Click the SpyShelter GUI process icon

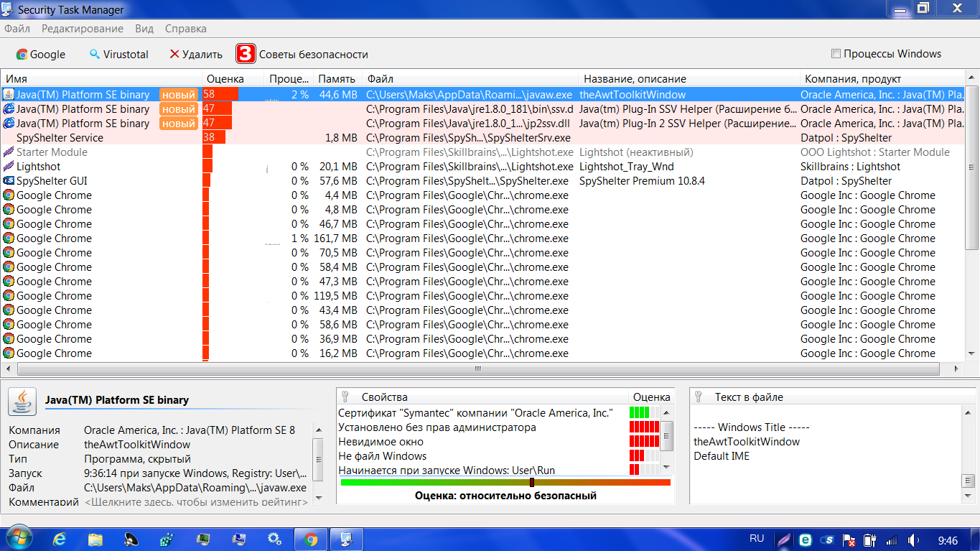point(9,181)
